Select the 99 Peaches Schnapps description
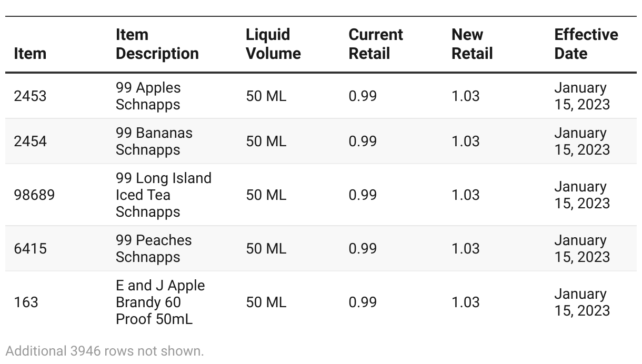The height and width of the screenshot is (364, 642). click(154, 249)
